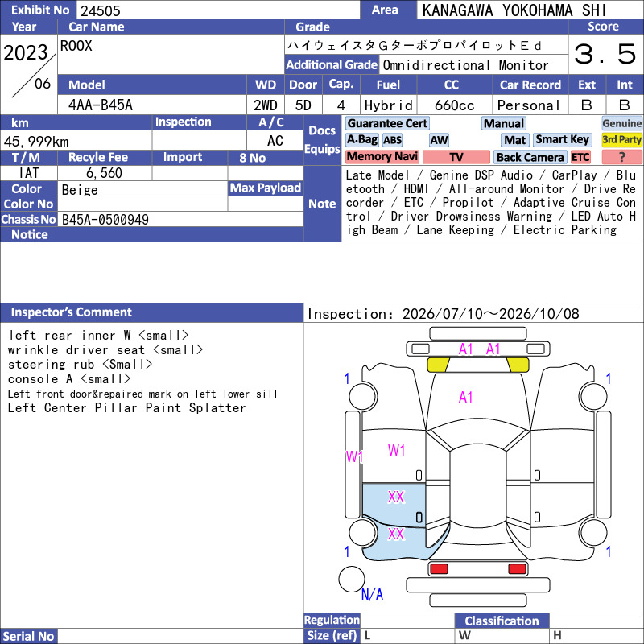The image size is (644, 644).
Task: Select area text KANAGAWA YOKOHAMA SHI
Action: (514, 10)
